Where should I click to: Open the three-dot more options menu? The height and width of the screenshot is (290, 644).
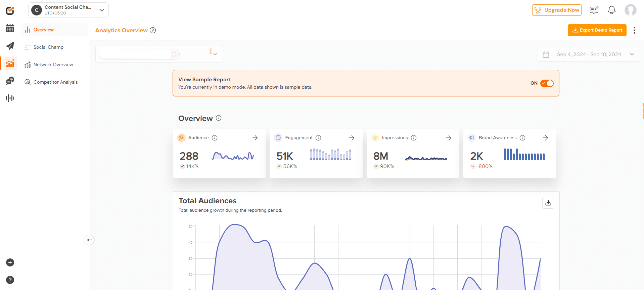634,30
